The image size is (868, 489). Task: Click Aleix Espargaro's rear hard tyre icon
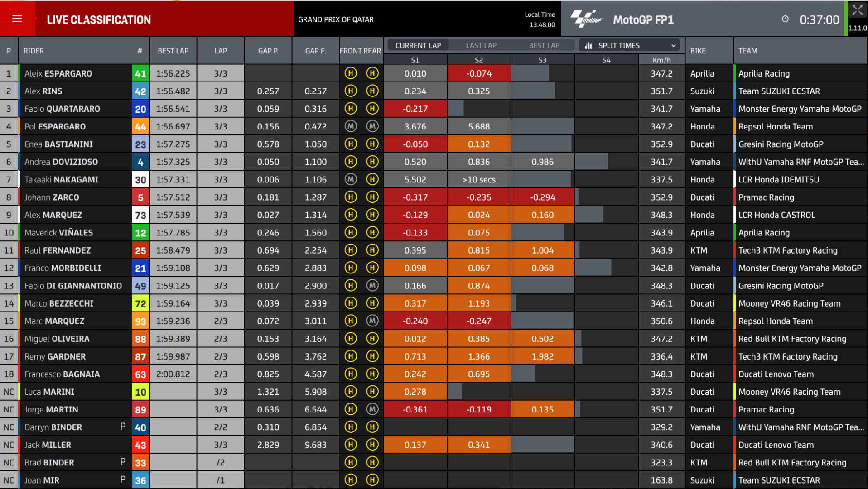click(372, 73)
